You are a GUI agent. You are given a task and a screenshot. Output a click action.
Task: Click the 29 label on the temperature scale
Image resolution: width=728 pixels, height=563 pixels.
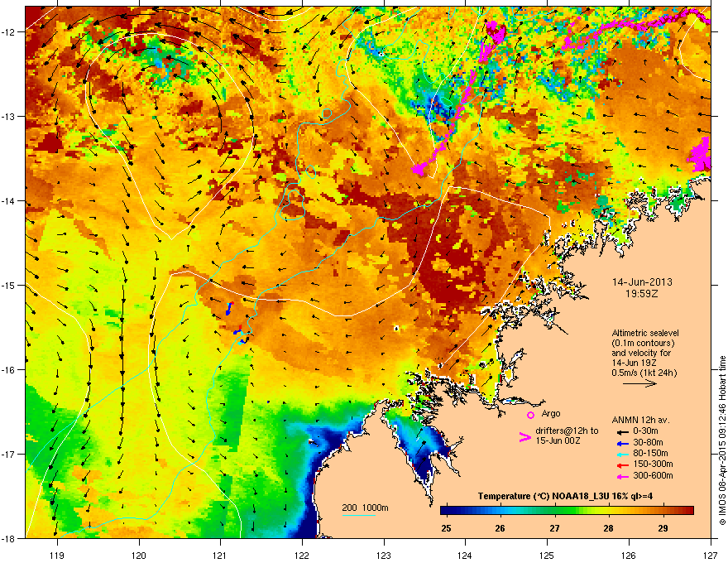click(663, 528)
